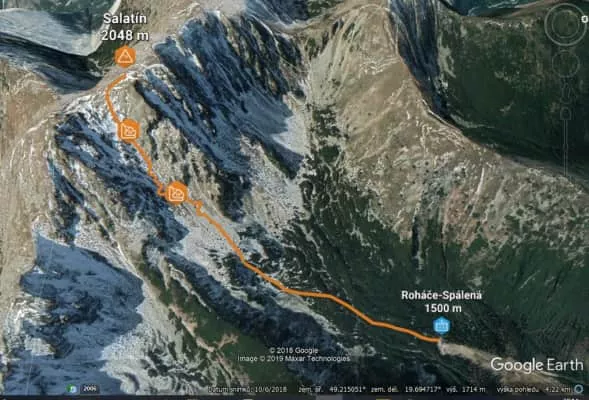Click the Google Earth logo watermark
This screenshot has width=589, height=400.
point(537,365)
